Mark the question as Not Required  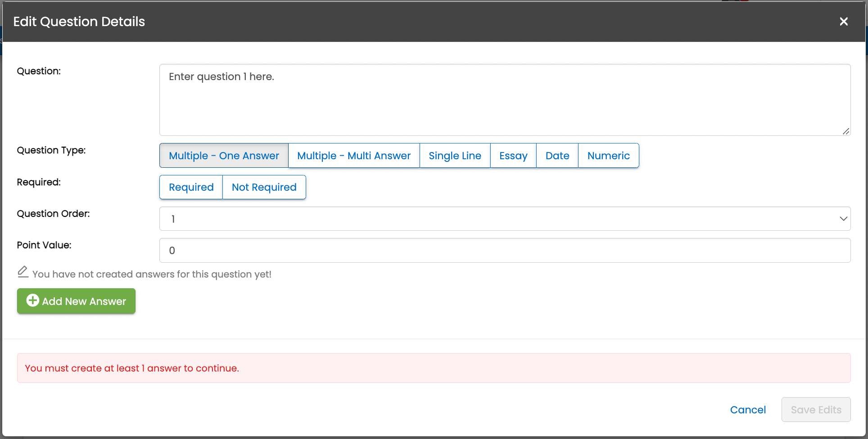(264, 187)
